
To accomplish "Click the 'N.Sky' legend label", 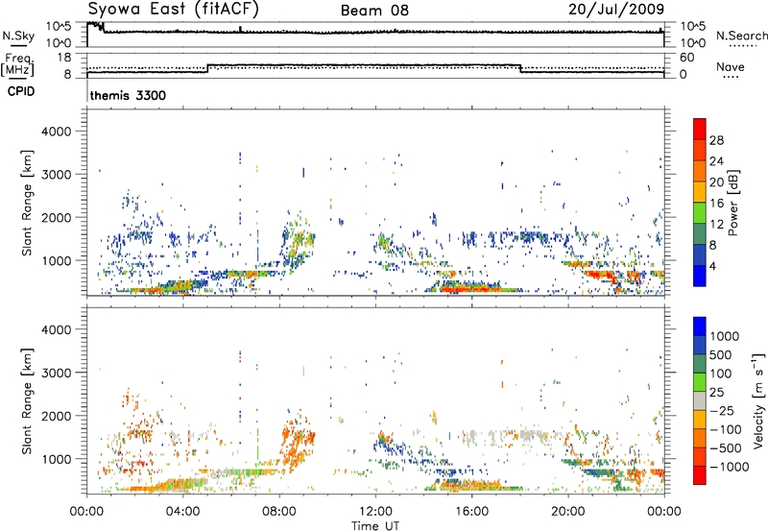I will click(18, 36).
